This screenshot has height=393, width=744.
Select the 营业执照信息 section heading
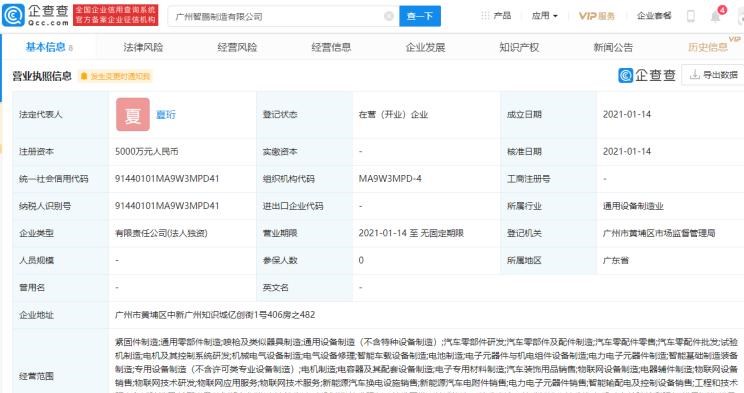[x=42, y=76]
